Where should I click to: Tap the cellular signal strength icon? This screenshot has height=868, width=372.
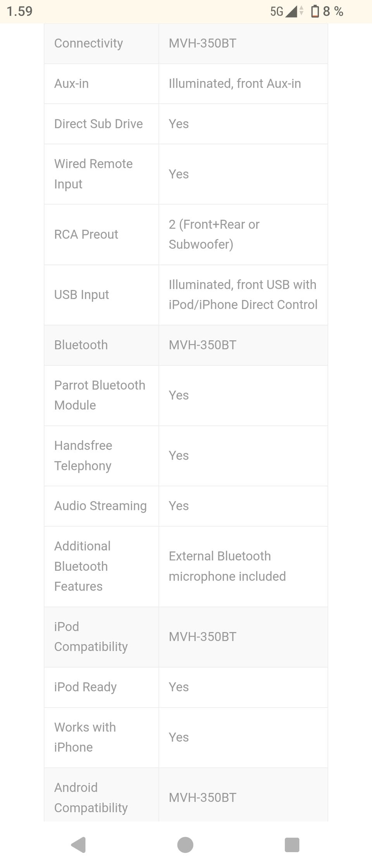coord(291,11)
